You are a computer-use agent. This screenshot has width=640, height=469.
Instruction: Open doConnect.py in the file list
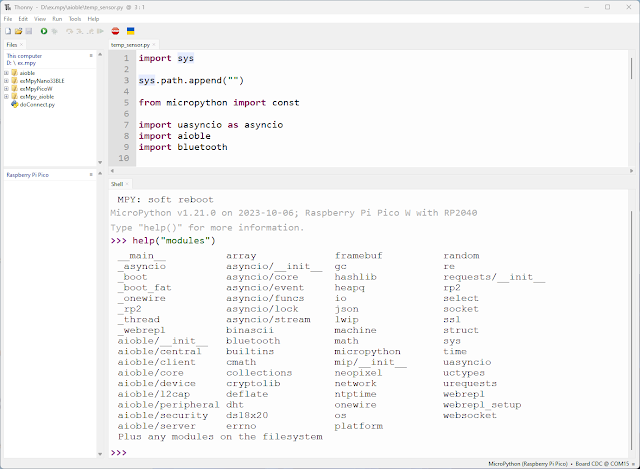(x=37, y=104)
